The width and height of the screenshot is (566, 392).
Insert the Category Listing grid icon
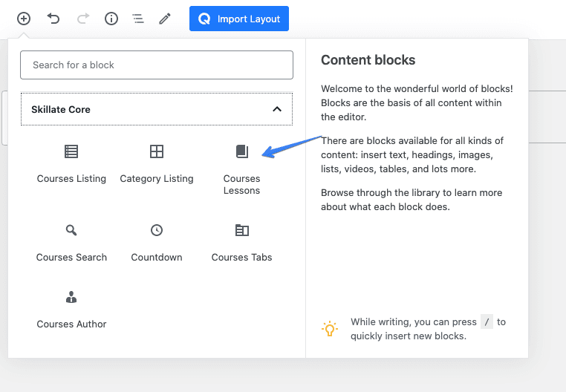157,151
